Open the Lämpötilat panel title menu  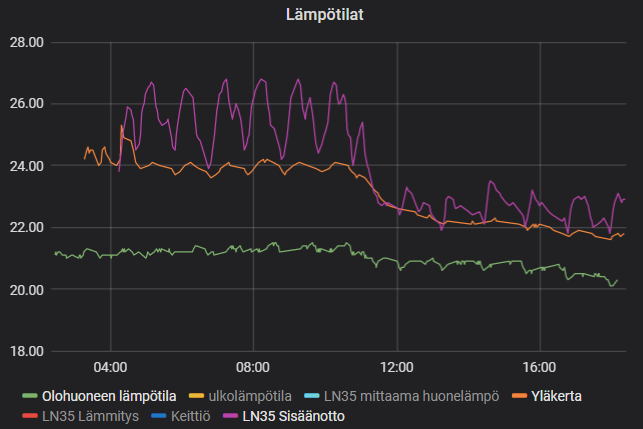coord(321,15)
